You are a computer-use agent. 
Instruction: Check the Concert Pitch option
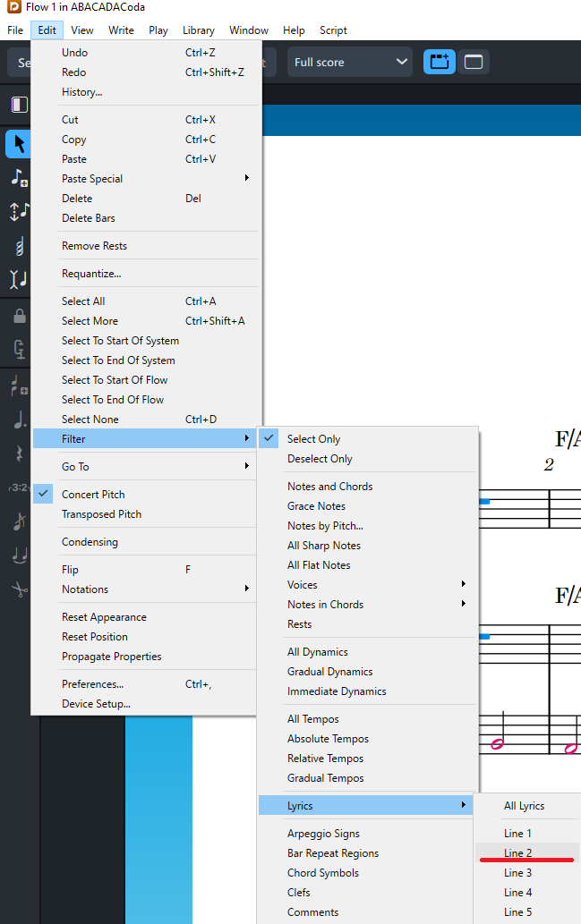(x=93, y=495)
